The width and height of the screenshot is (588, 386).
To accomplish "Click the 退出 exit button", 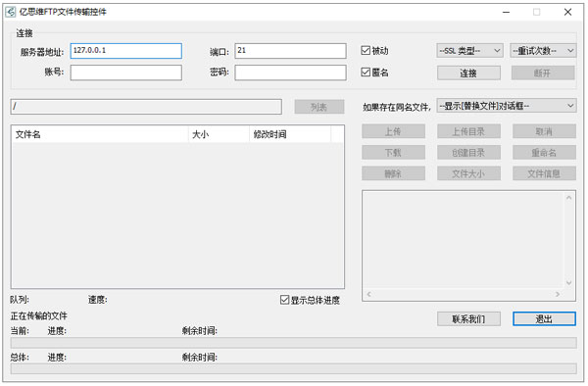I will click(545, 319).
